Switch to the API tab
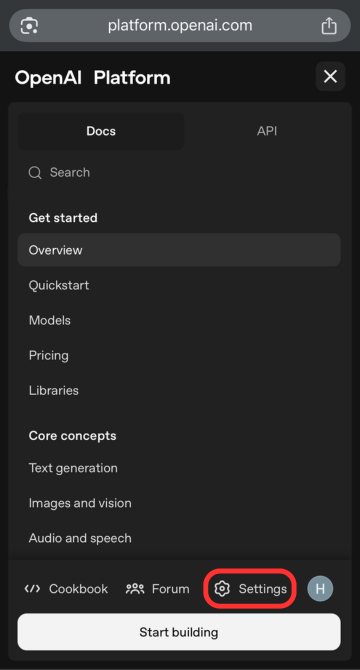Image resolution: width=360 pixels, height=670 pixels. point(267,131)
